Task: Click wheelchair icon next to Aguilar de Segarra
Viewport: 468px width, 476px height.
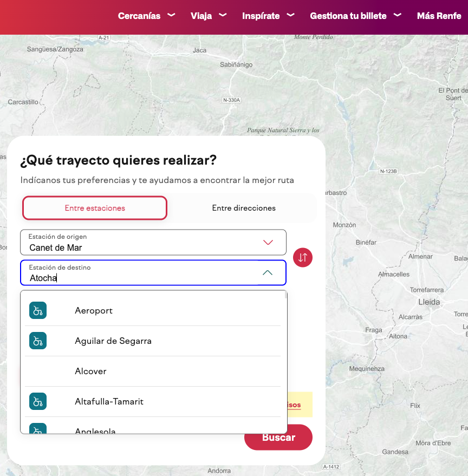Action: 38,341
